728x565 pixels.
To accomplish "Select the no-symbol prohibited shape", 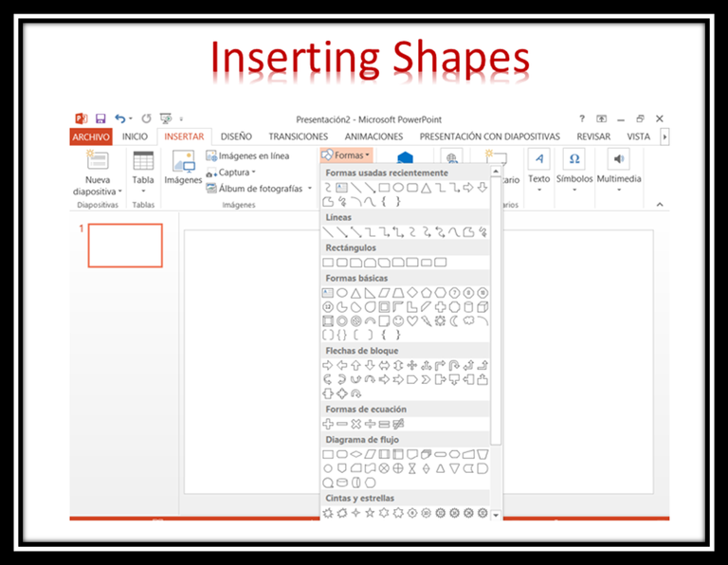I will [x=356, y=320].
